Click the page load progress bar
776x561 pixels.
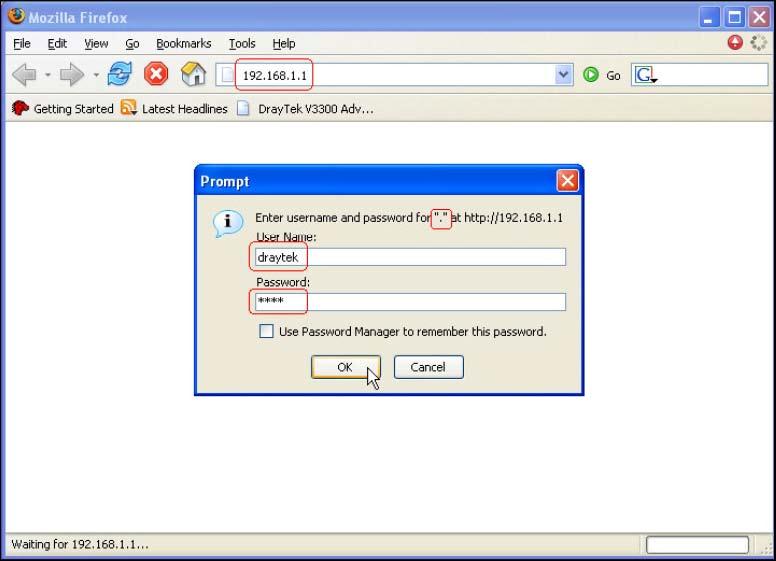coord(697,545)
